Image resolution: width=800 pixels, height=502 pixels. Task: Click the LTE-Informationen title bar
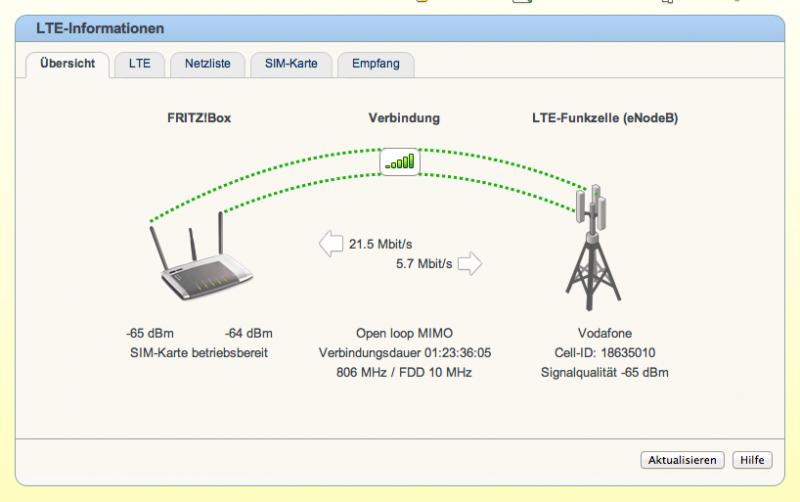click(400, 29)
